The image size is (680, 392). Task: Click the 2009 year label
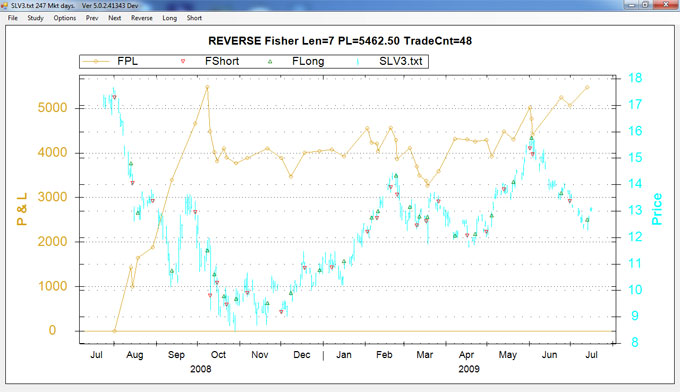point(469,369)
